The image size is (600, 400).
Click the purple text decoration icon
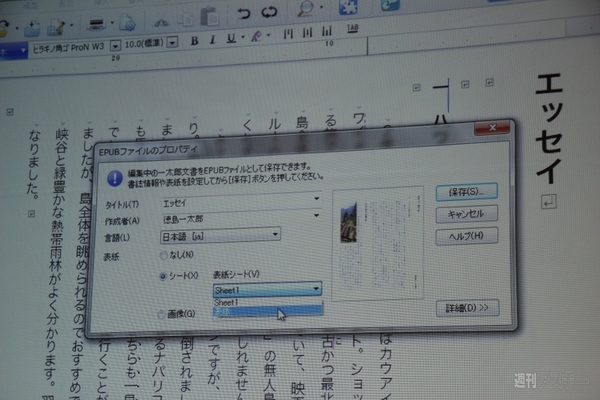click(x=256, y=36)
